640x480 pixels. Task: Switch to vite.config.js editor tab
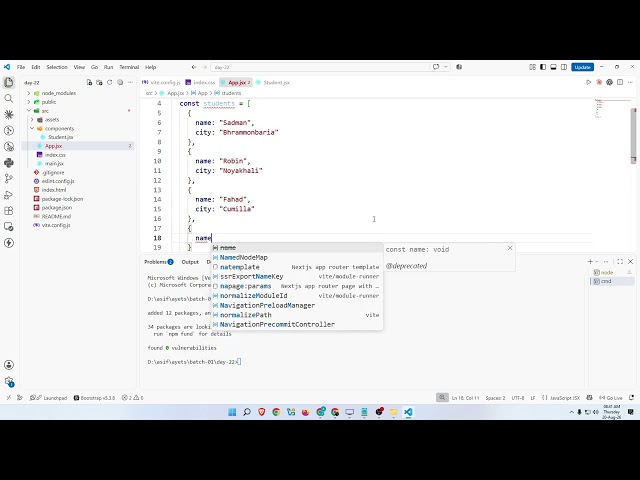161,82
